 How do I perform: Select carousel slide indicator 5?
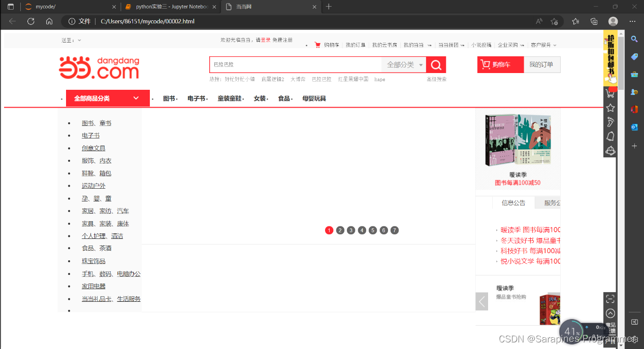pyautogui.click(x=373, y=230)
